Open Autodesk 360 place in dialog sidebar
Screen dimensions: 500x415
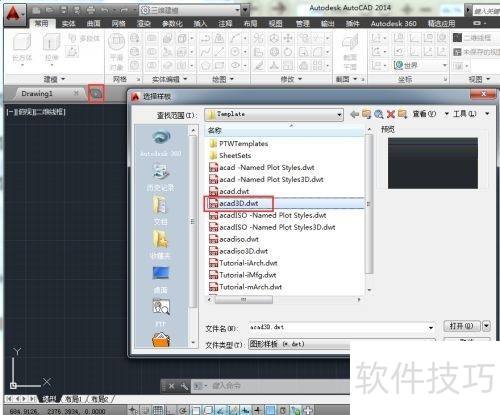(161, 143)
